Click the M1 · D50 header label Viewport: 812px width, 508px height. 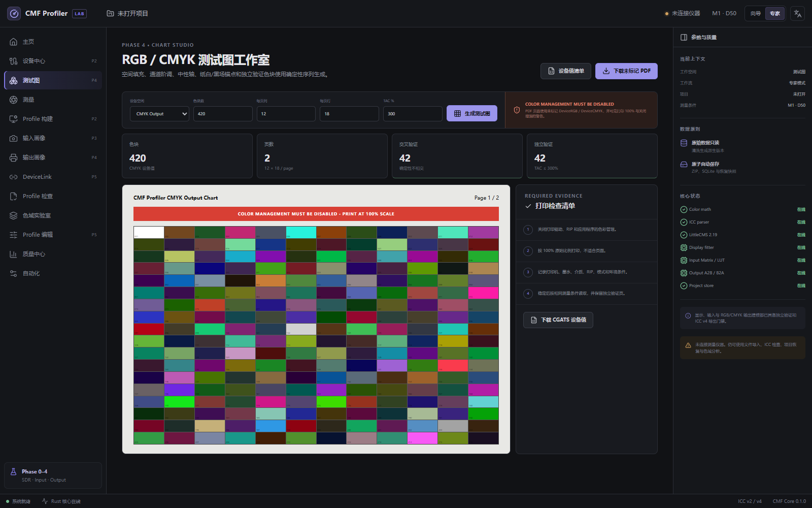(724, 14)
